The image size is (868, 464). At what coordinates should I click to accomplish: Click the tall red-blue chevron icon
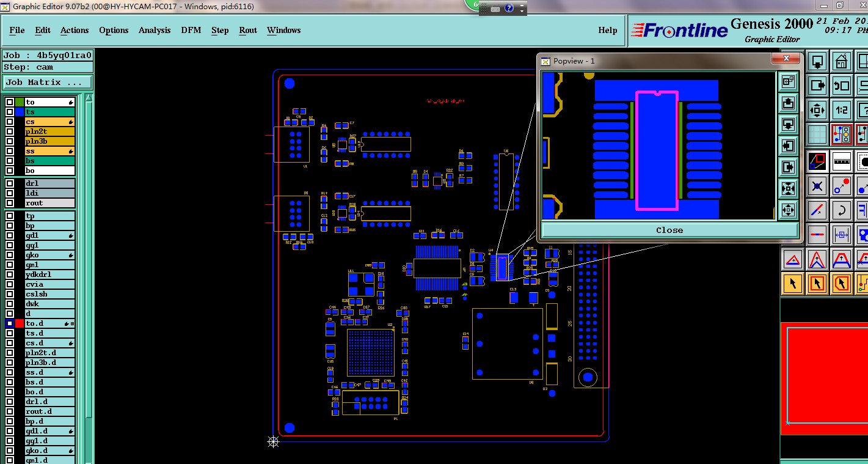click(x=817, y=259)
